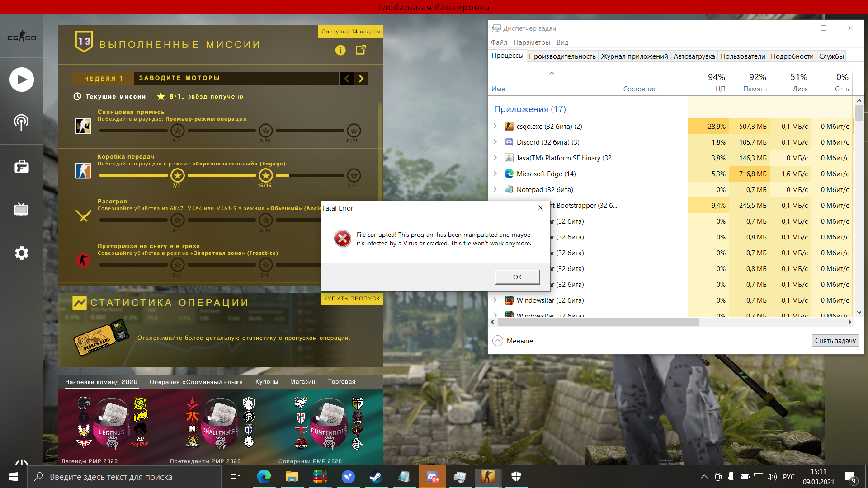Expand Microsoft Edge process row
Screen dimensions: 868x488
coord(495,174)
